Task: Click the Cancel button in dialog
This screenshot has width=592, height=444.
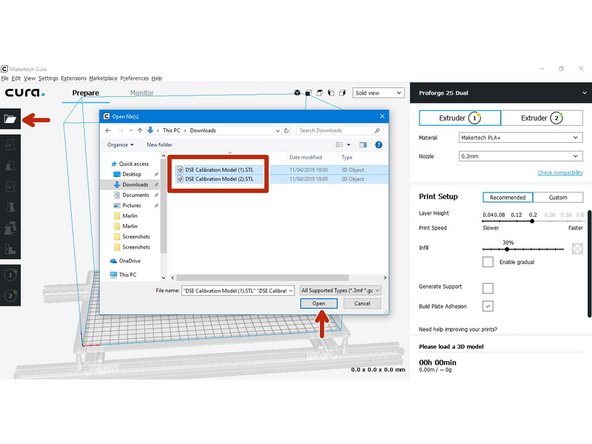Action: pos(362,304)
